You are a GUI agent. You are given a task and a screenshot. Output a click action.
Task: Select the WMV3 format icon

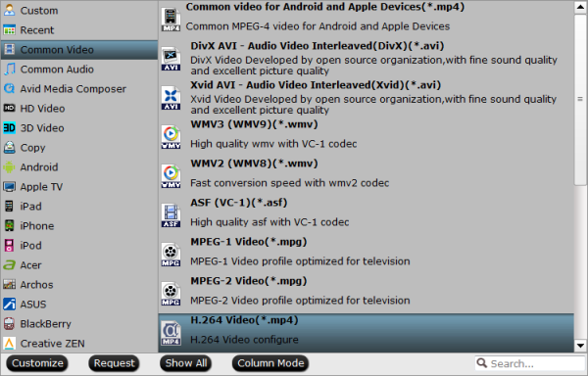pos(171,137)
